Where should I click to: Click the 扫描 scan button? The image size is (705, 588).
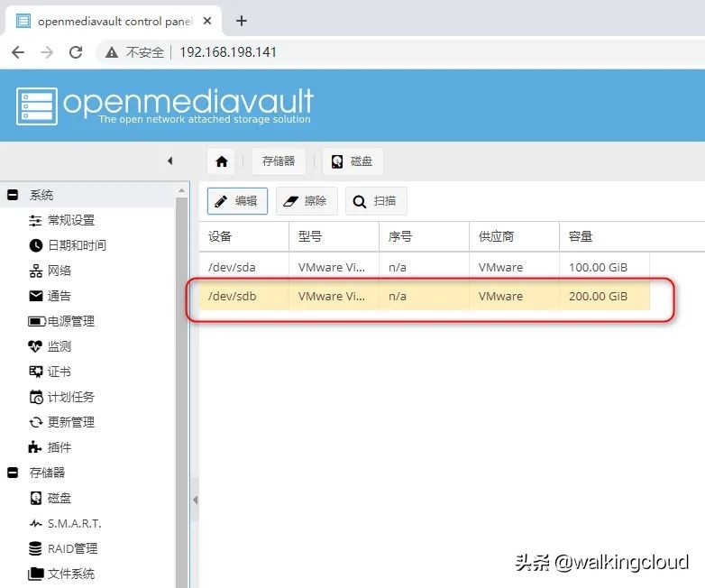[376, 200]
